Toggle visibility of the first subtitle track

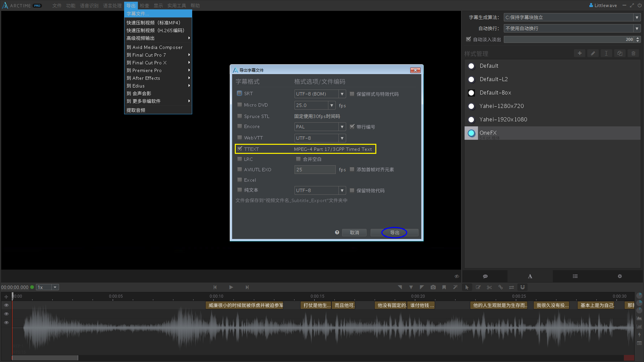[x=6, y=305]
